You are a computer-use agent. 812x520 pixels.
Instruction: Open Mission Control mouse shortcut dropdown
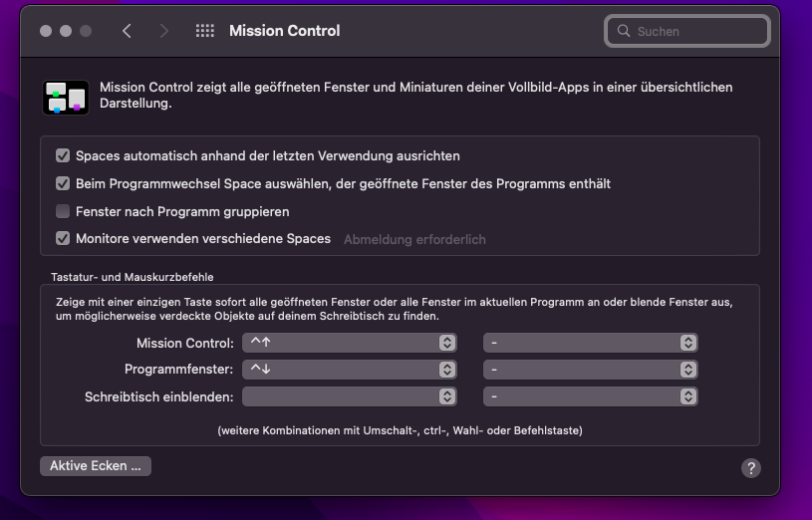tap(590, 343)
